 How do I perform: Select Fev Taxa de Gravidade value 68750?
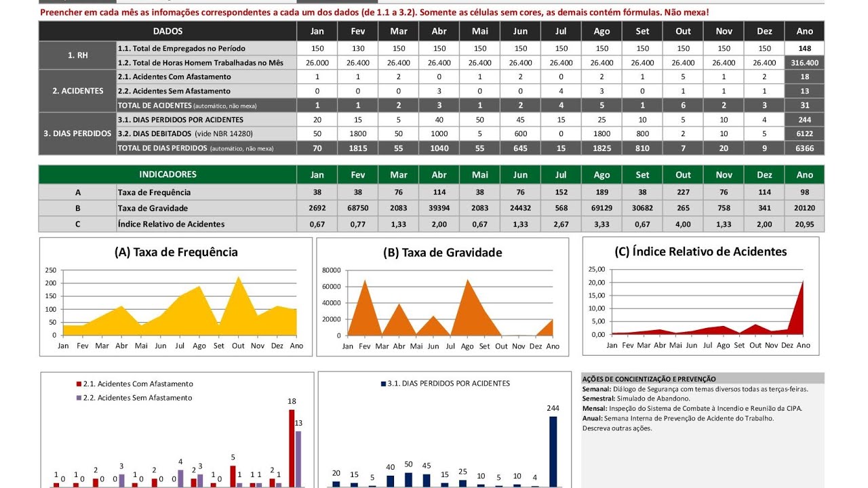[x=358, y=208]
